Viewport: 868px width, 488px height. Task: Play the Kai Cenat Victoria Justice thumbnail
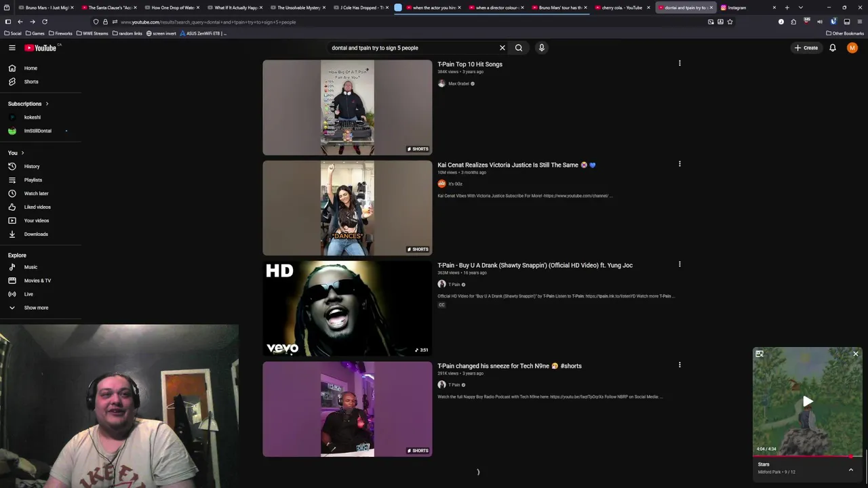347,207
